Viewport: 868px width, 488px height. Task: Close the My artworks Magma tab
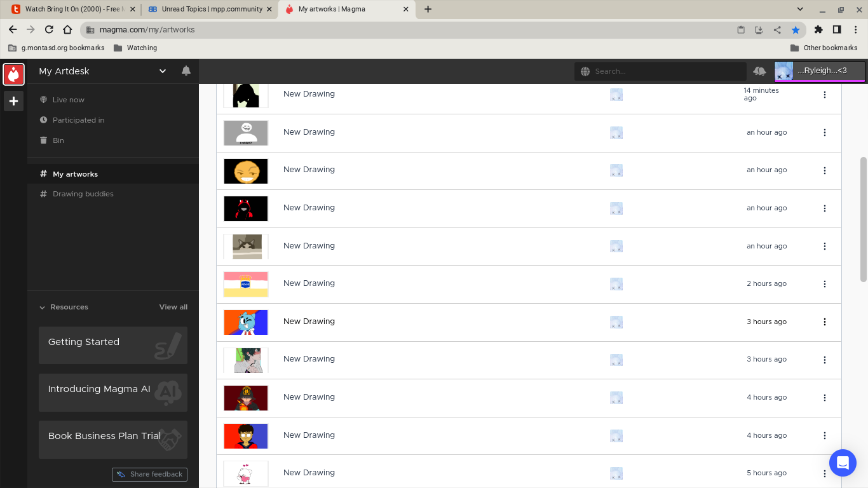[406, 10]
